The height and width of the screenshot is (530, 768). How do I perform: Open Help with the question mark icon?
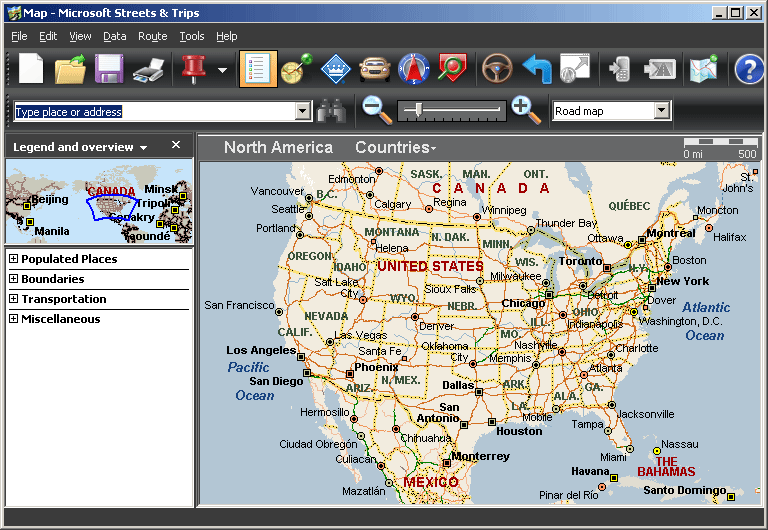(749, 69)
